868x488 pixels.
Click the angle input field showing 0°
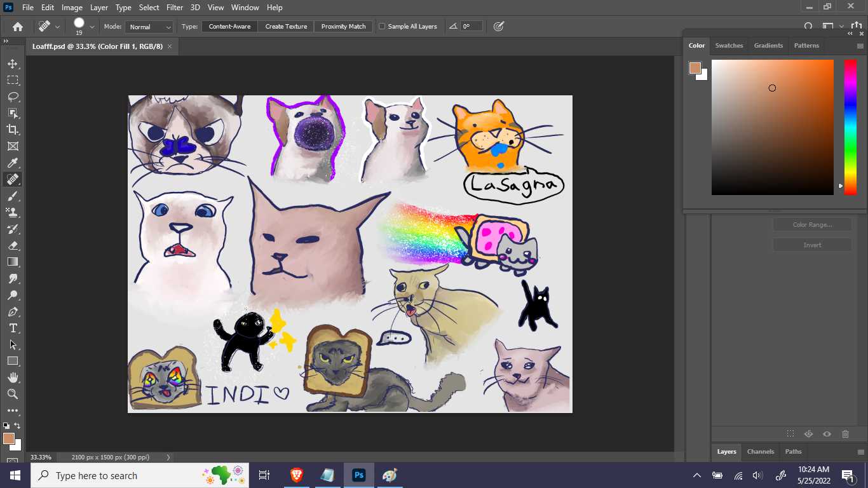point(471,27)
